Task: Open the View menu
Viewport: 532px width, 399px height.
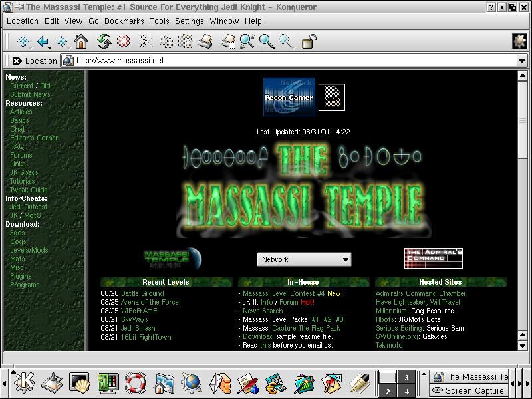Action: pos(73,21)
